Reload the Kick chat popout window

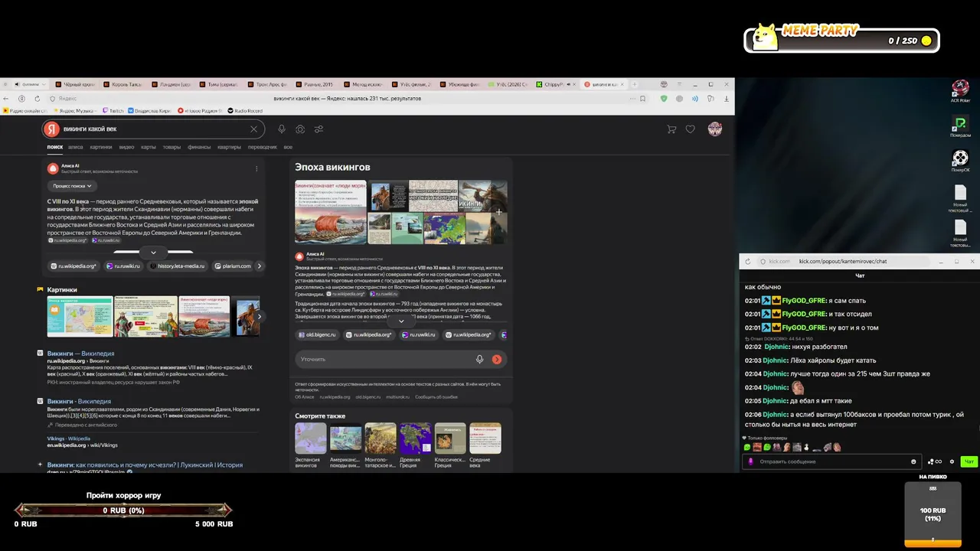[x=748, y=262]
